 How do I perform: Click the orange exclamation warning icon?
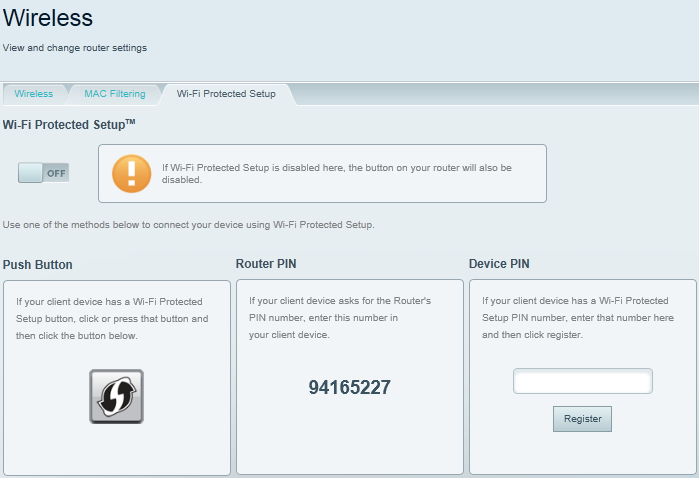(132, 173)
